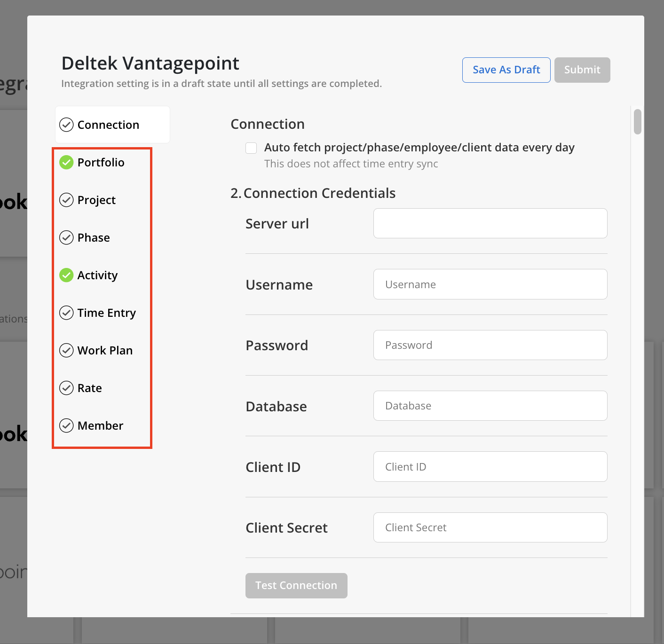The image size is (664, 644).
Task: Open the Connection settings tab
Action: click(x=112, y=125)
